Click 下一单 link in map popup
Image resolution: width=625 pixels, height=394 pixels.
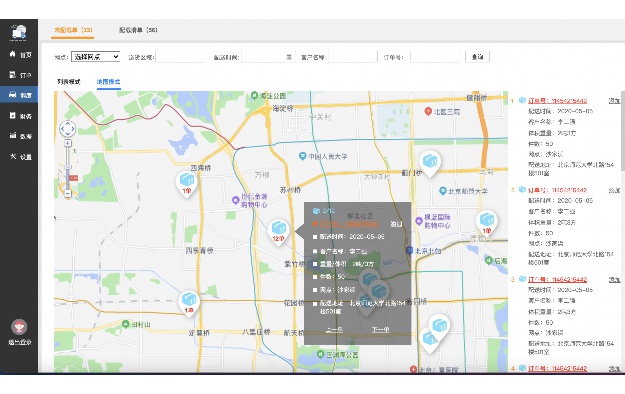[x=380, y=330]
